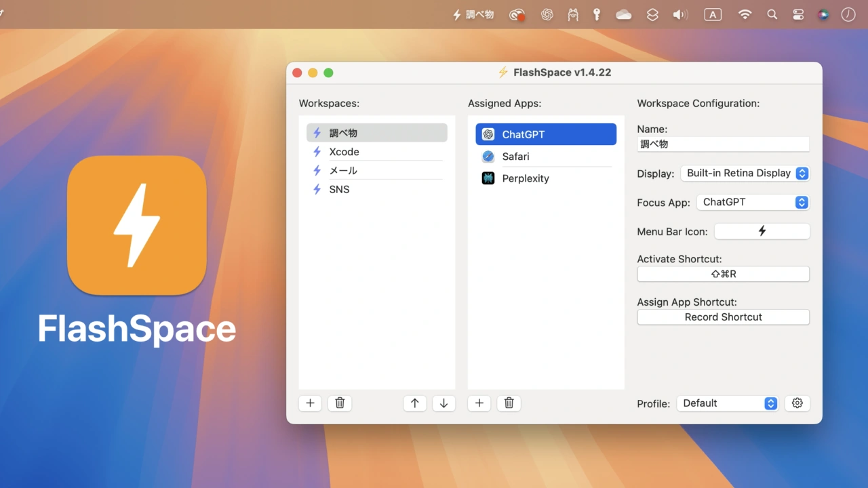
Task: Click the Activate Shortcut ⇧⌘R field
Action: [724, 274]
